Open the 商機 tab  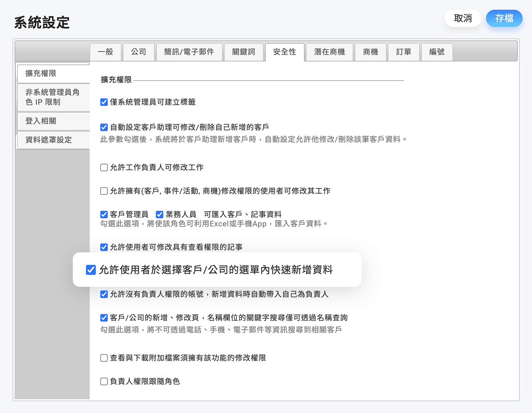coord(371,52)
